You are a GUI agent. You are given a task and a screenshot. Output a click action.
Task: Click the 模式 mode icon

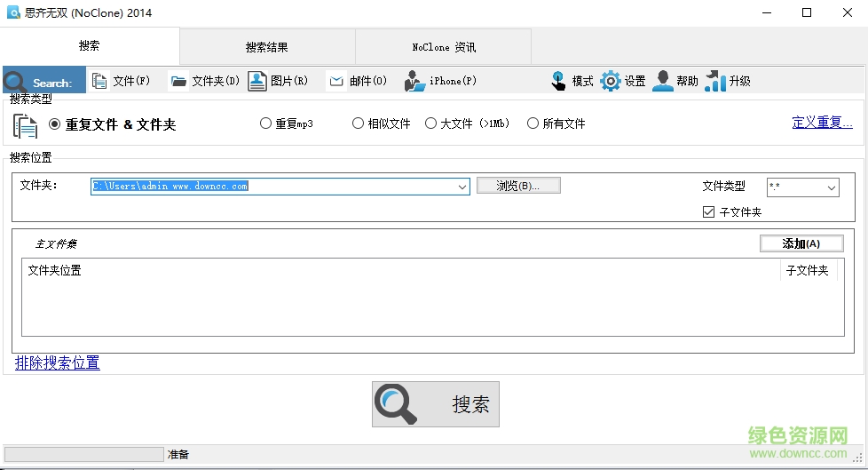(558, 81)
